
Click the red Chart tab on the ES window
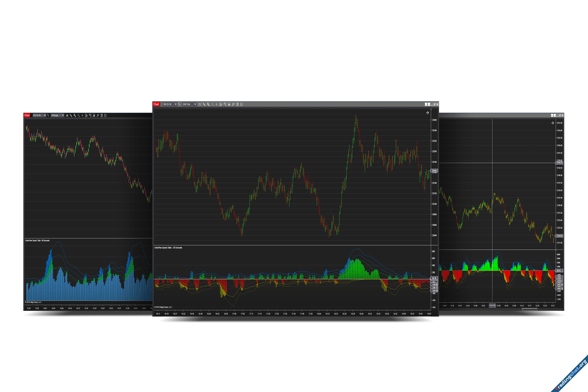coord(27,115)
